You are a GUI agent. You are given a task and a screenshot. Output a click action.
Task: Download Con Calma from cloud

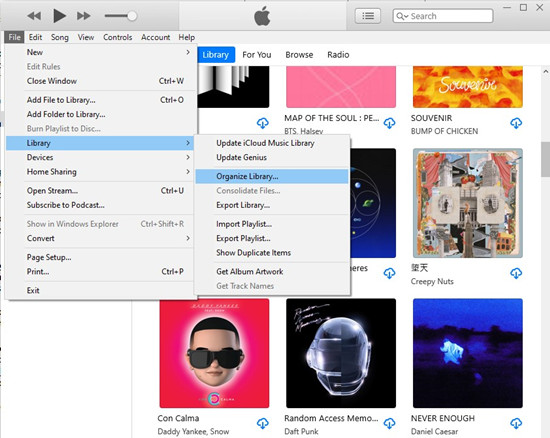coord(263,423)
